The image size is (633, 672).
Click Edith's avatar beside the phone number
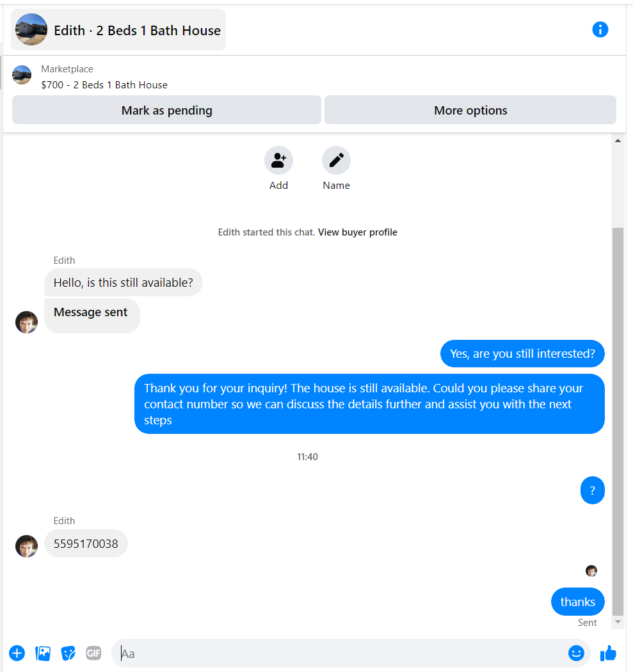click(x=27, y=546)
